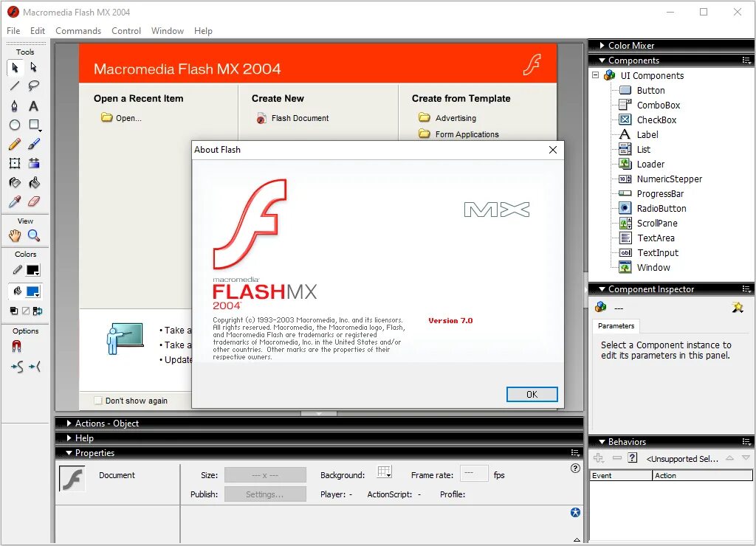Select the Paint Bucket tool

tap(34, 183)
